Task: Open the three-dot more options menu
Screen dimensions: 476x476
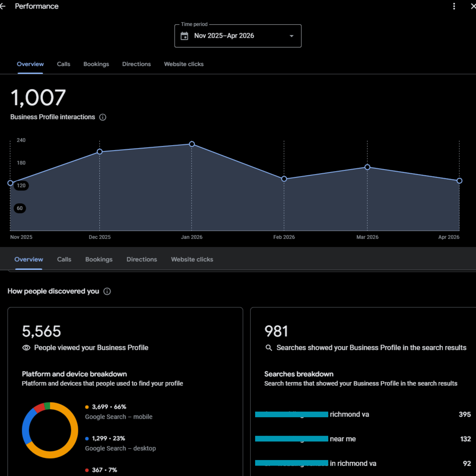Action: (x=454, y=6)
